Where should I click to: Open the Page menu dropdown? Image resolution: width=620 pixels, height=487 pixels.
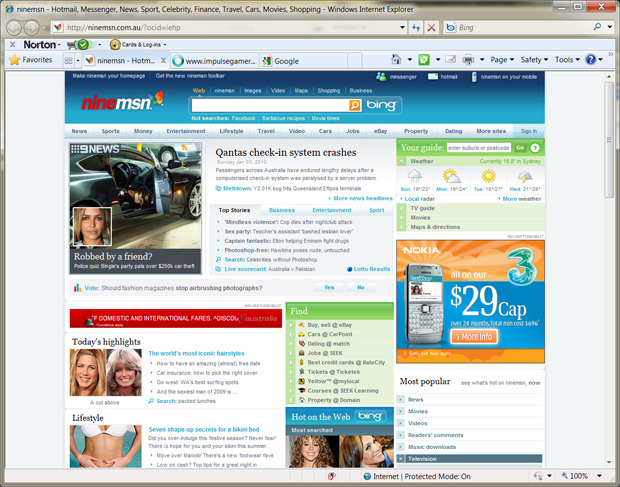(502, 60)
